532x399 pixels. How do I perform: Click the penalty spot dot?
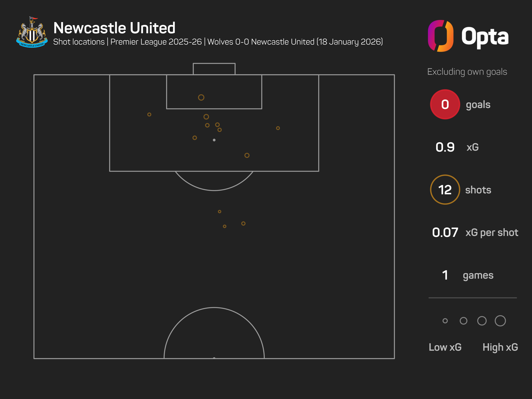click(x=214, y=140)
